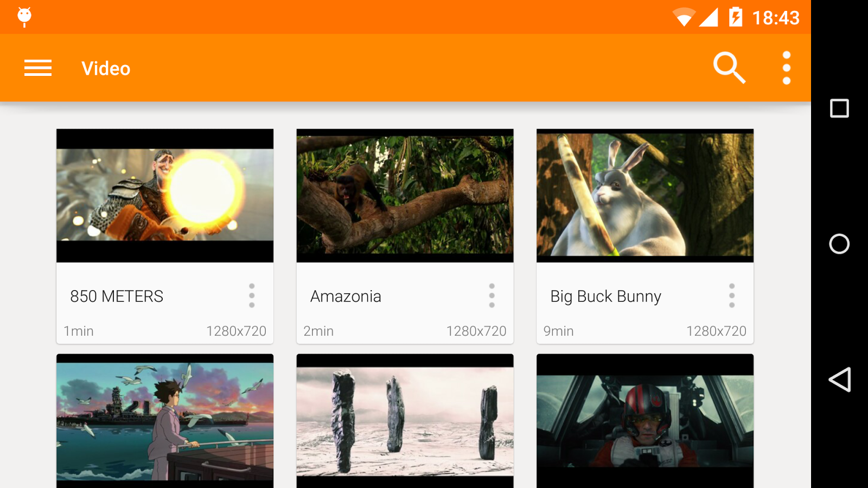Open the VLC navigation drawer
This screenshot has width=868, height=488.
pos(37,68)
